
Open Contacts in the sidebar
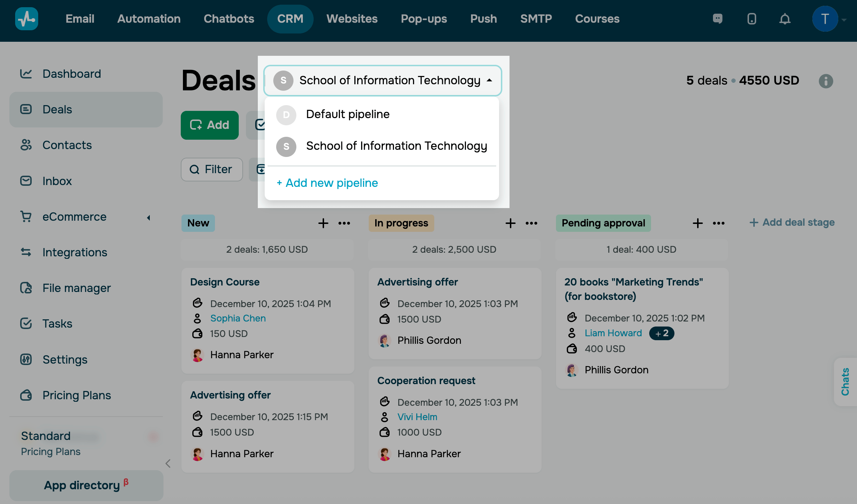(67, 145)
